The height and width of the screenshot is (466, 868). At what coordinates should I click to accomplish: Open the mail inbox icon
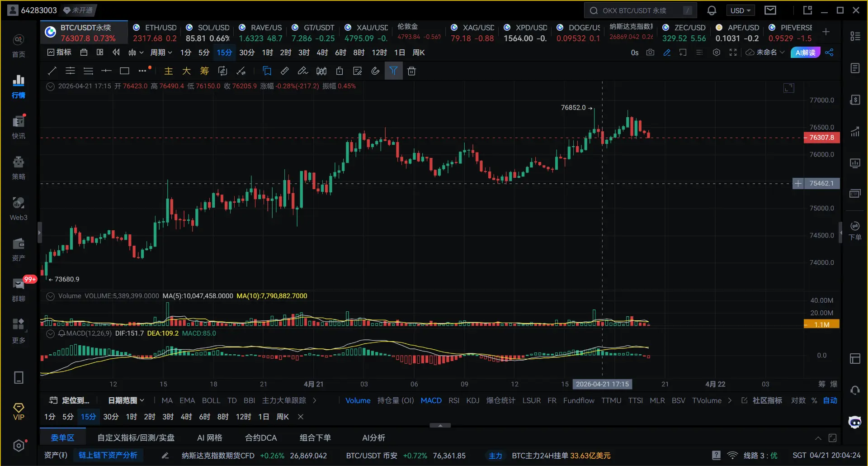pyautogui.click(x=770, y=10)
